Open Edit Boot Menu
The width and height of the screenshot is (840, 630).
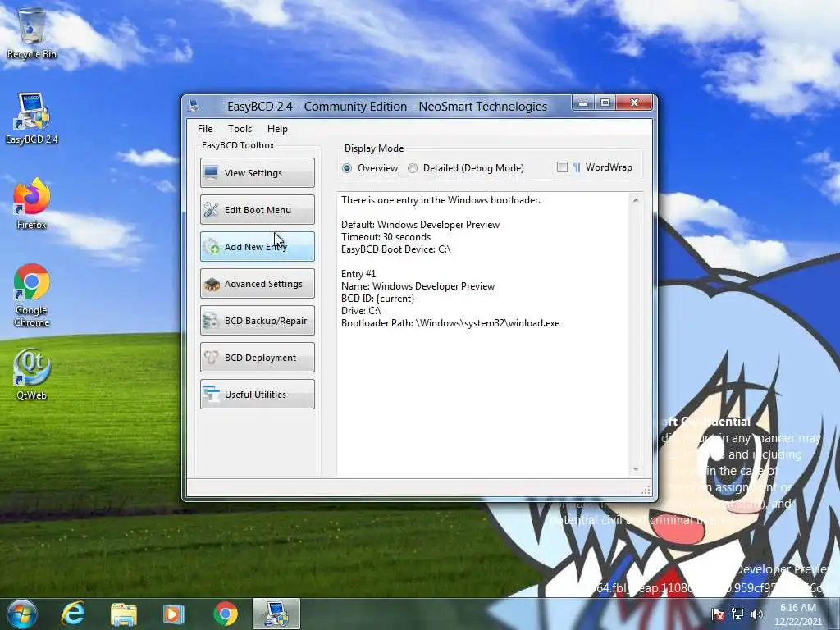(257, 209)
